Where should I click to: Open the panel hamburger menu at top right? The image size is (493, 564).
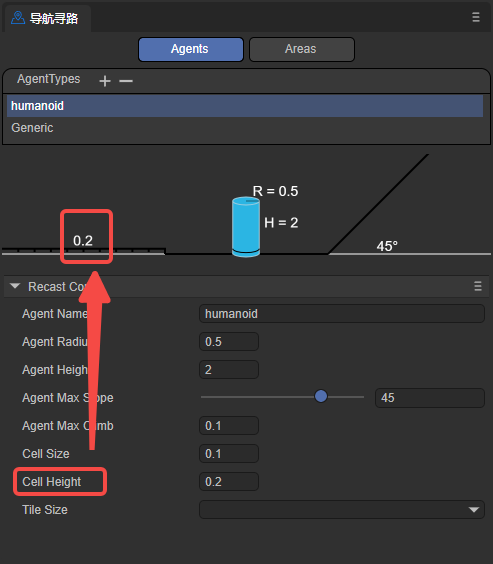coord(476,17)
